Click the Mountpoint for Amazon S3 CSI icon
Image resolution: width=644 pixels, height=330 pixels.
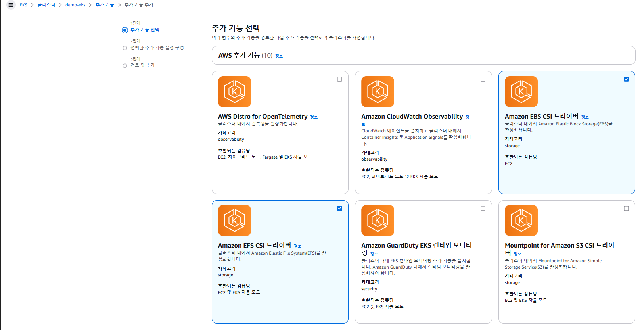pos(521,221)
